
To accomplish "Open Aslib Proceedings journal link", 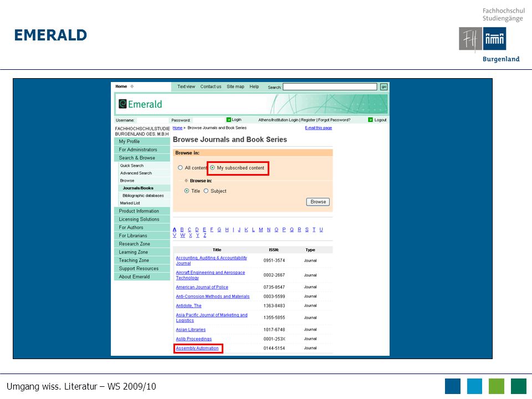I will click(194, 339).
